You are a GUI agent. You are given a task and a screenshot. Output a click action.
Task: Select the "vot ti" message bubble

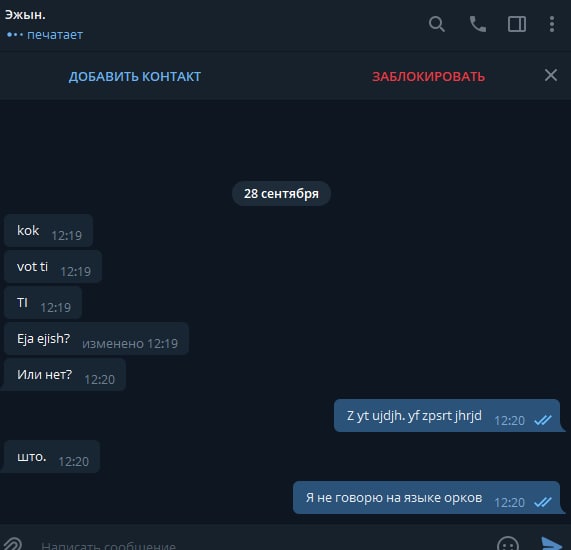pyautogui.click(x=52, y=267)
